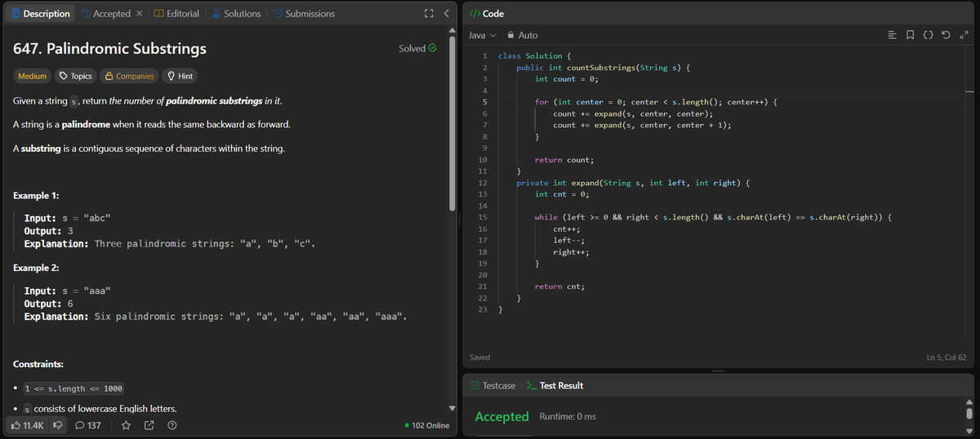Click the 1 <= s.length <= 1000 constraint
The image size is (980, 439).
73,388
